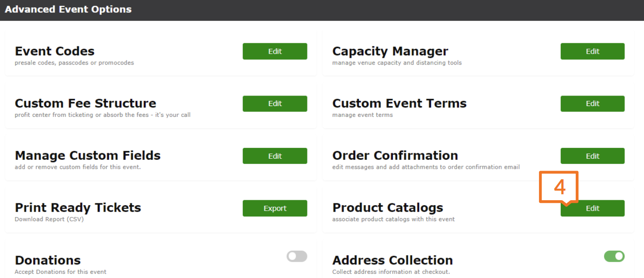Click 'manage event terms' description
The height and width of the screenshot is (278, 644).
coord(362,115)
